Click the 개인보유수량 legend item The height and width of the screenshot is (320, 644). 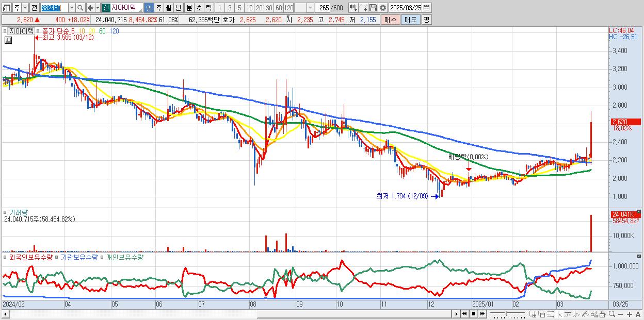[124, 257]
